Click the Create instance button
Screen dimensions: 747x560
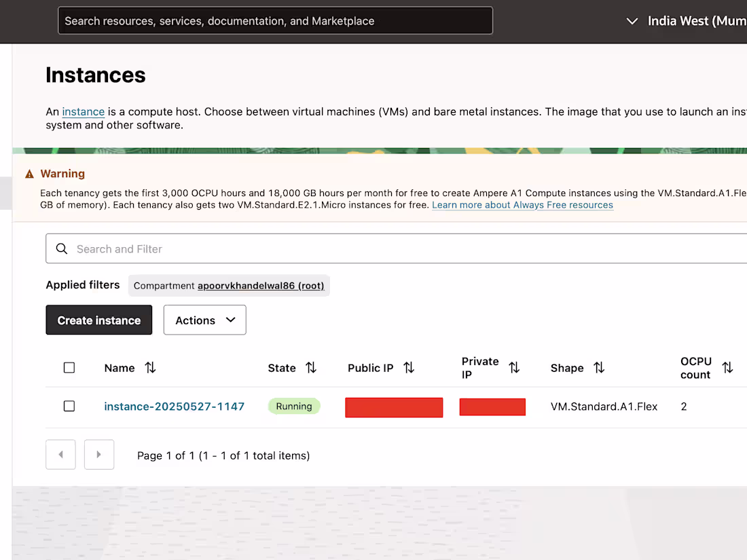(98, 320)
